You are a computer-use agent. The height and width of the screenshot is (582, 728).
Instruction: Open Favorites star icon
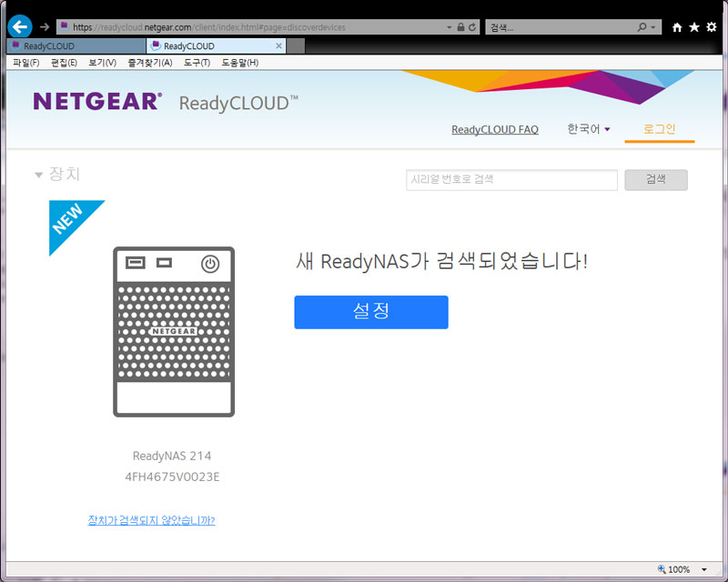click(694, 27)
